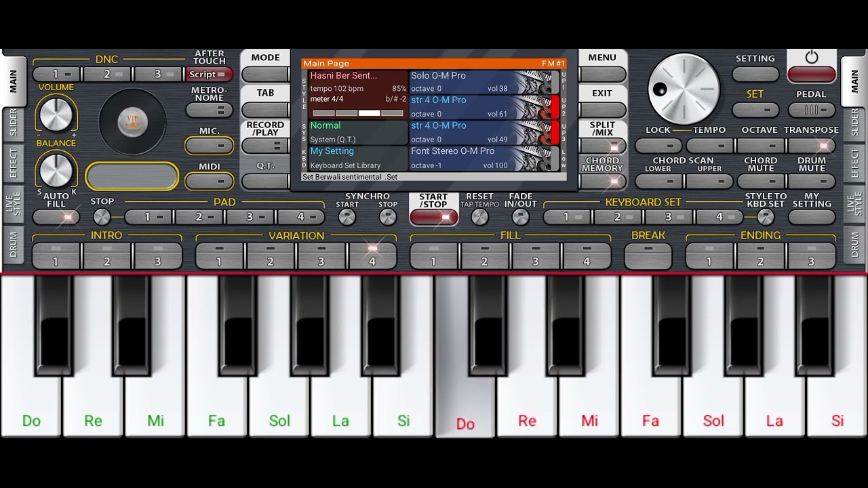Select Fill 1

(434, 256)
